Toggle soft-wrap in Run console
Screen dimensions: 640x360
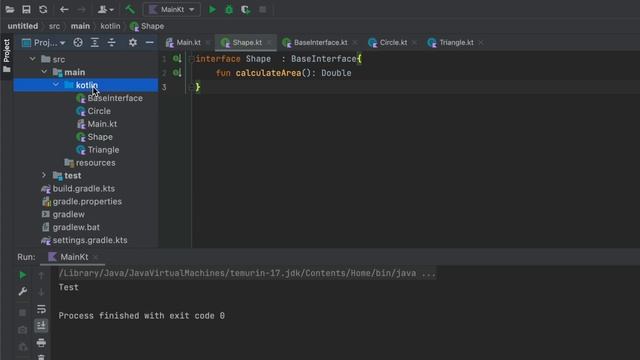point(41,309)
